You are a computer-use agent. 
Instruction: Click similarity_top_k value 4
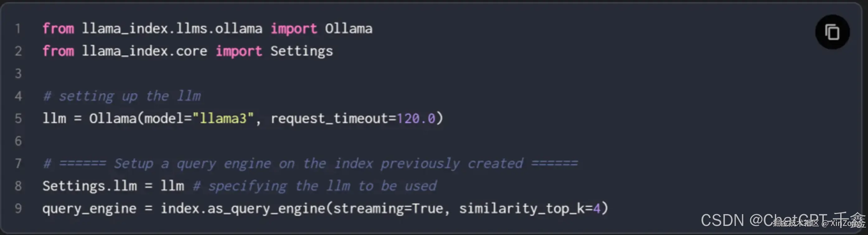tap(597, 209)
